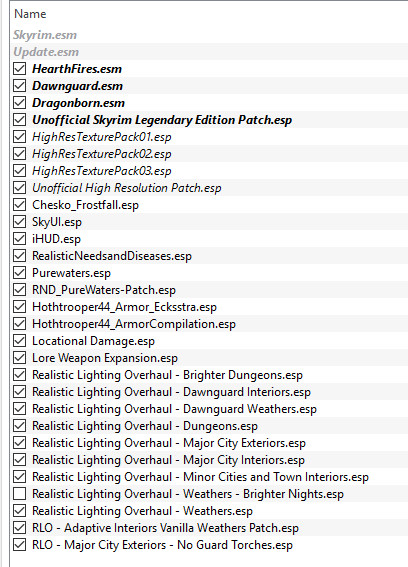Image resolution: width=408 pixels, height=567 pixels.
Task: Uncheck the RND_PureWaters-Patch.esp checkbox
Action: click(x=20, y=290)
